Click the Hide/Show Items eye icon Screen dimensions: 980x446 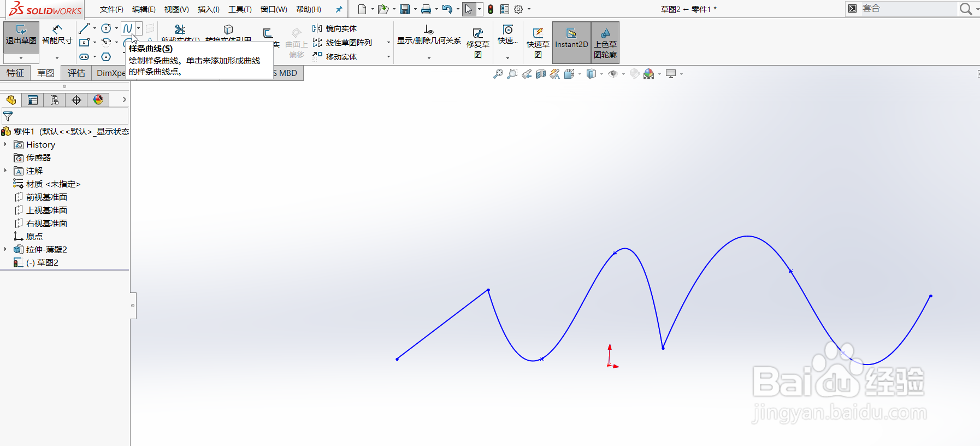[613, 74]
